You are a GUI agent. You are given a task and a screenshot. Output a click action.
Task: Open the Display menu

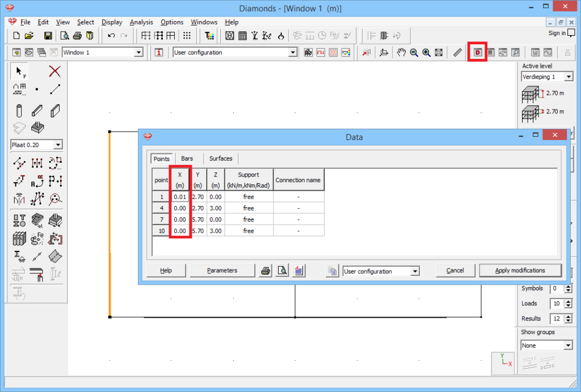click(112, 22)
